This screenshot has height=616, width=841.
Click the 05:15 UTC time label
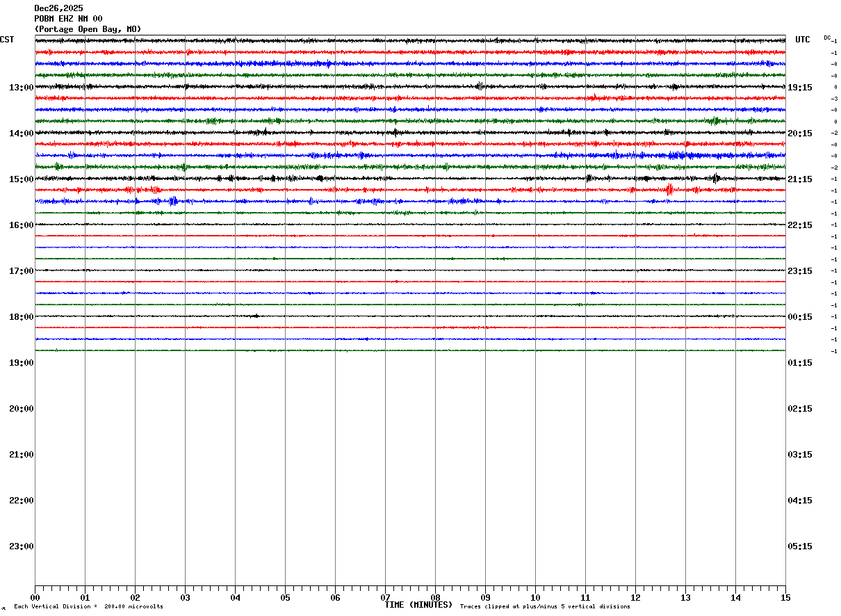pos(800,546)
